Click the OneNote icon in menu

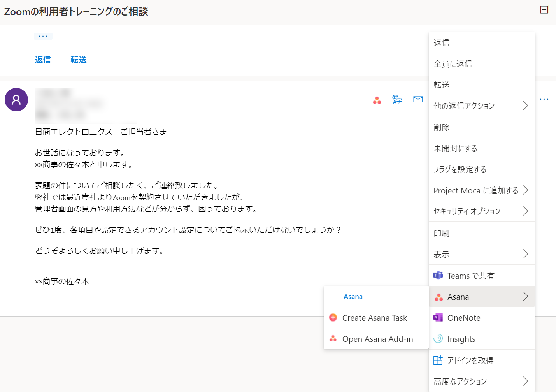pos(438,318)
